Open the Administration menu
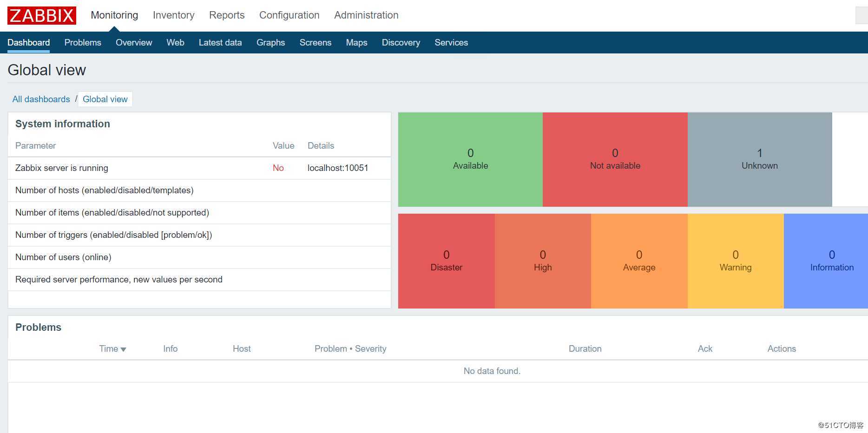Screen dimensions: 868x433 pyautogui.click(x=366, y=15)
